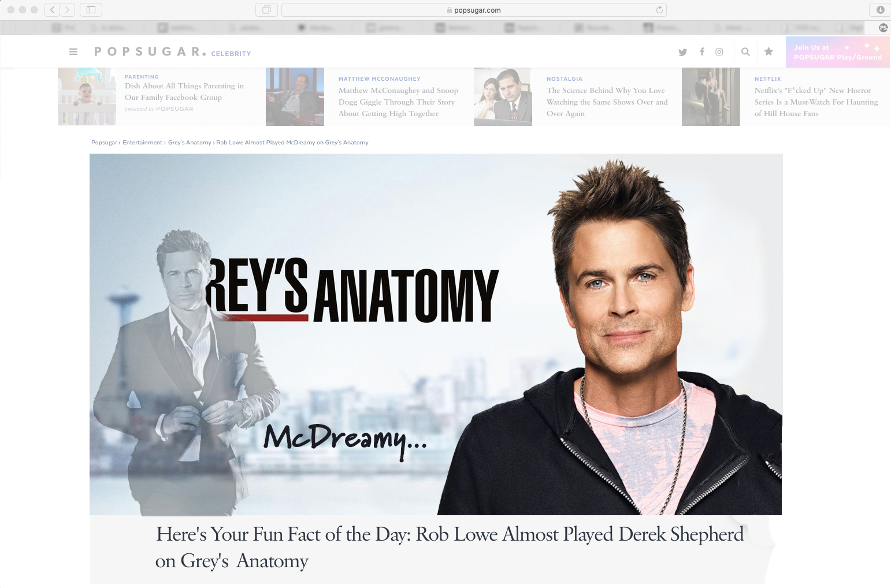Viewport: 891px width, 588px height.
Task: Open the Celebrity section label
Action: [231, 54]
